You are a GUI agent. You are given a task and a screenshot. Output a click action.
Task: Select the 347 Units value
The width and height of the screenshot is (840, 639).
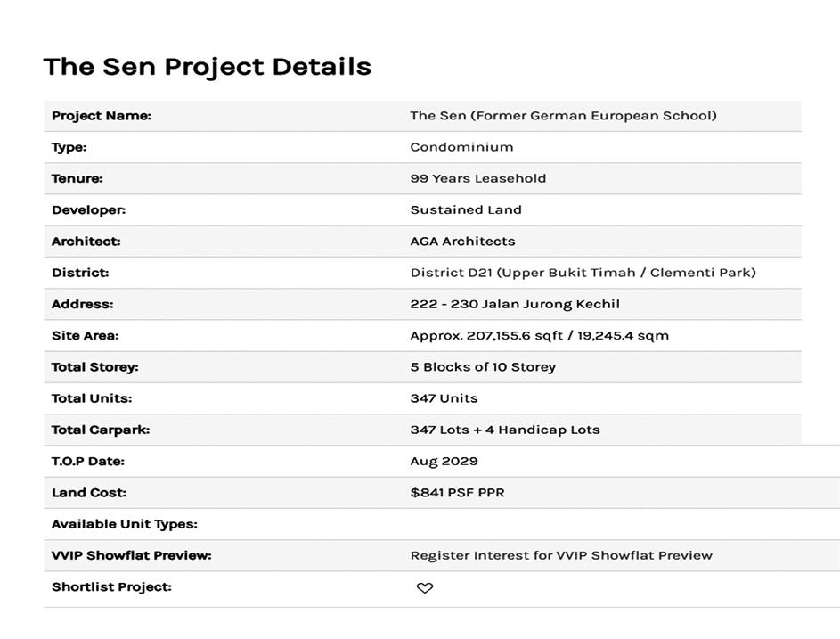[444, 398]
